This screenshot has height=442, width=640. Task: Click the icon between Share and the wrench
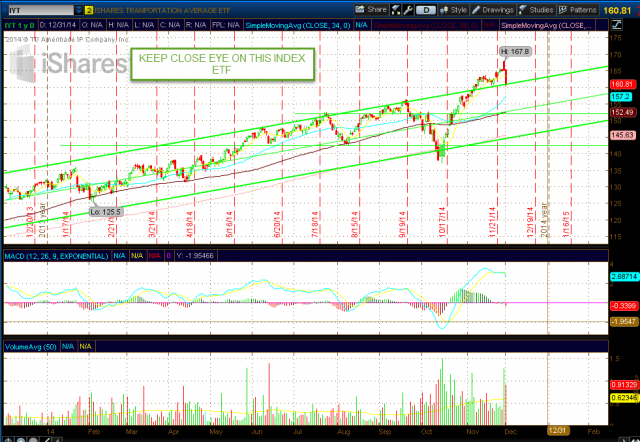tap(396, 10)
